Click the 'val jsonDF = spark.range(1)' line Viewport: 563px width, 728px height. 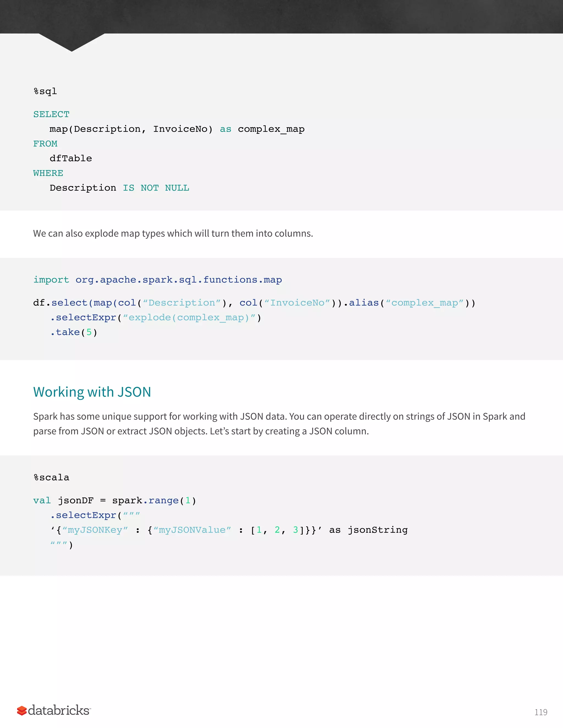tap(115, 500)
